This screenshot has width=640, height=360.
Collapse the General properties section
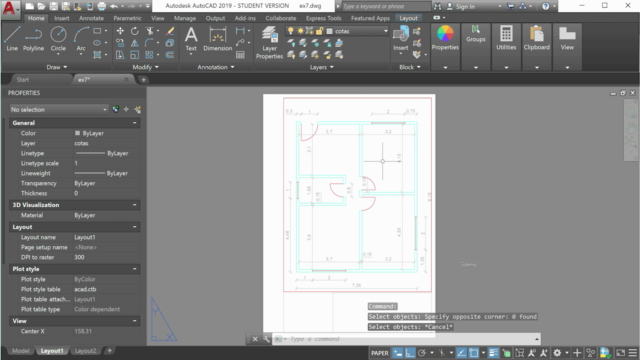click(x=135, y=123)
